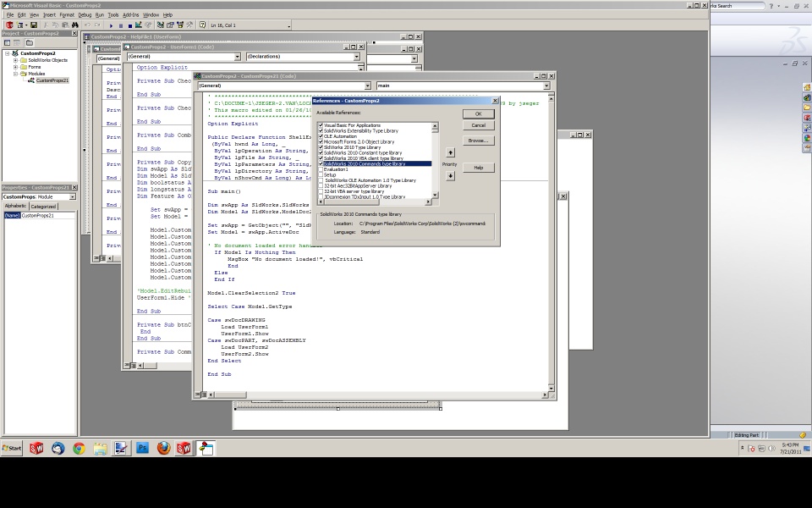Image resolution: width=812 pixels, height=508 pixels.
Task: Open Photoshop from the taskbar
Action: click(x=142, y=448)
